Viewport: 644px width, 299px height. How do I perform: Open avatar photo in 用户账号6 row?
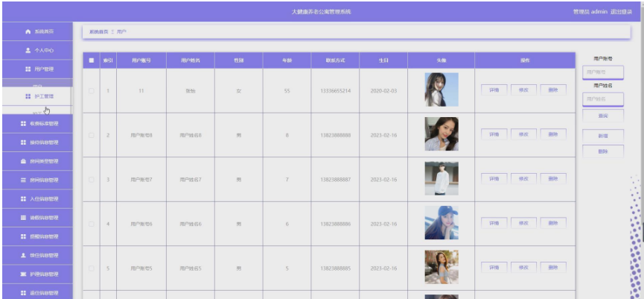[441, 223]
